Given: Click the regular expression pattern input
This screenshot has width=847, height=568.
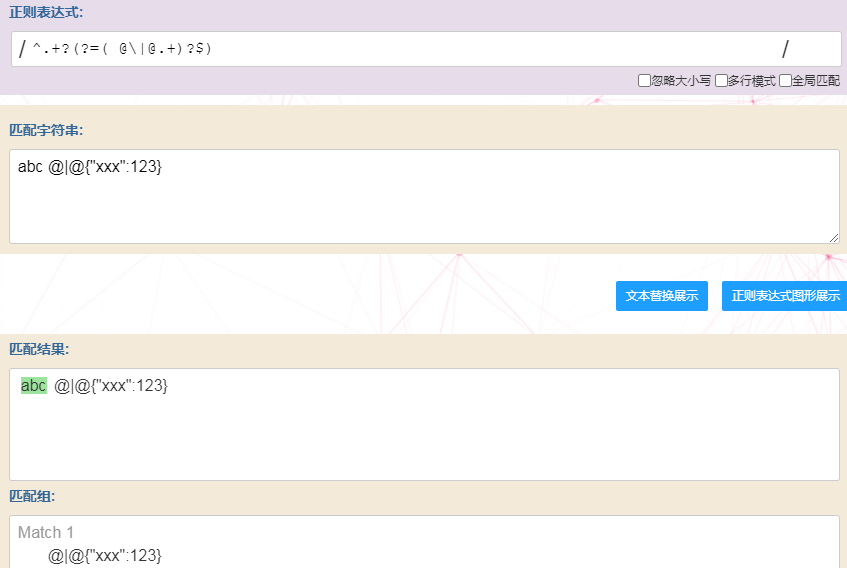Looking at the screenshot, I should pyautogui.click(x=400, y=49).
